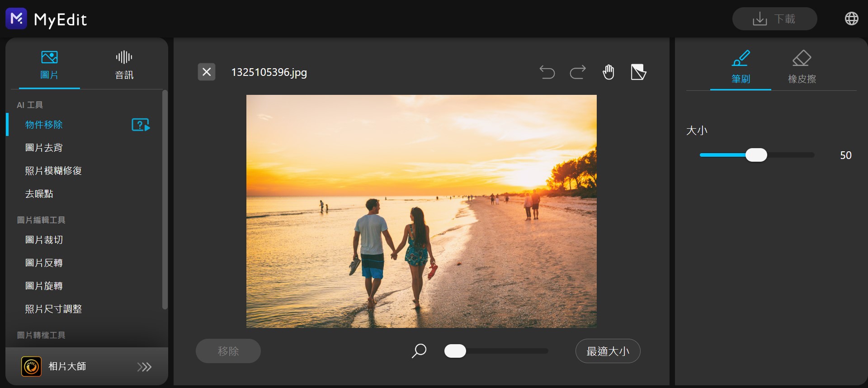Screen dimensions: 868x388
Task: Click the zoom level slider
Action: 496,351
